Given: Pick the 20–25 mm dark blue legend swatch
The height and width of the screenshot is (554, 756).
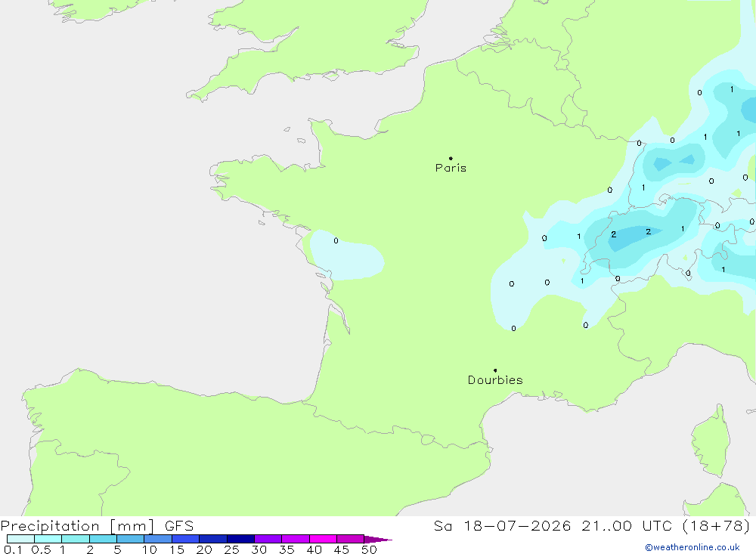Looking at the screenshot, I should coord(212,539).
